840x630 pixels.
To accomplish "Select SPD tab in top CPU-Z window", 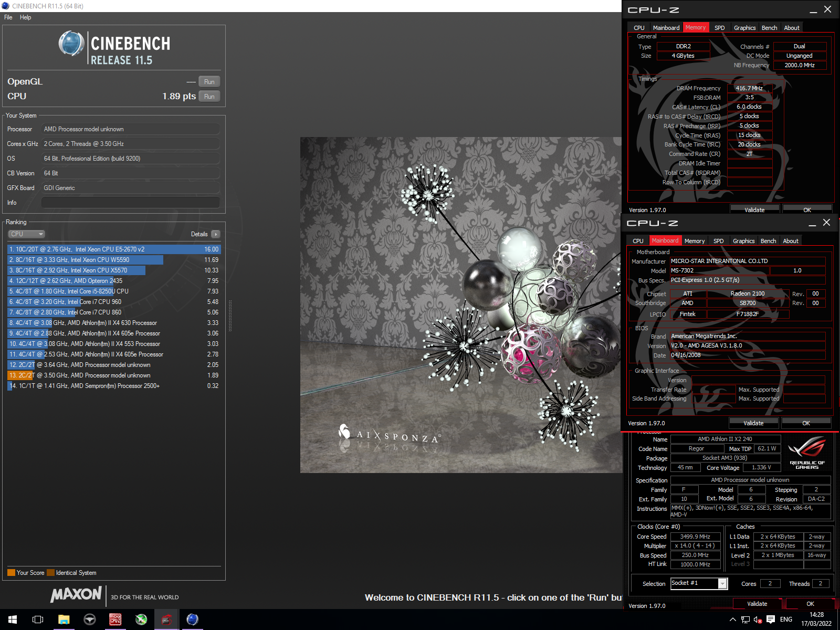I will pos(720,28).
